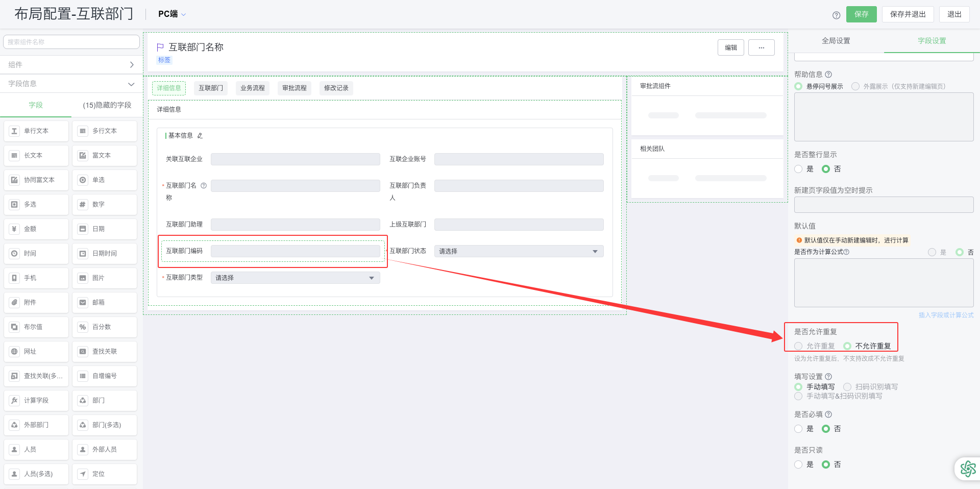This screenshot has height=489, width=980.
Task: Choose 不允许重复 radio option
Action: coord(847,346)
